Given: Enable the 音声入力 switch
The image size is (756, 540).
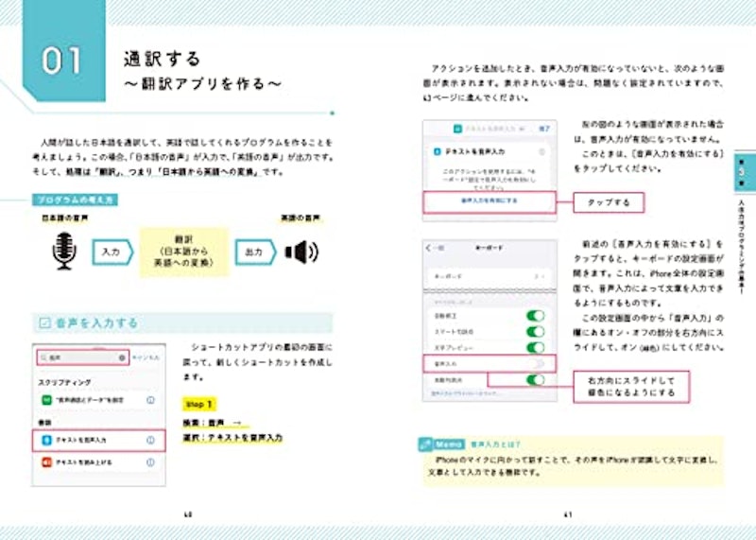Looking at the screenshot, I should 535,363.
